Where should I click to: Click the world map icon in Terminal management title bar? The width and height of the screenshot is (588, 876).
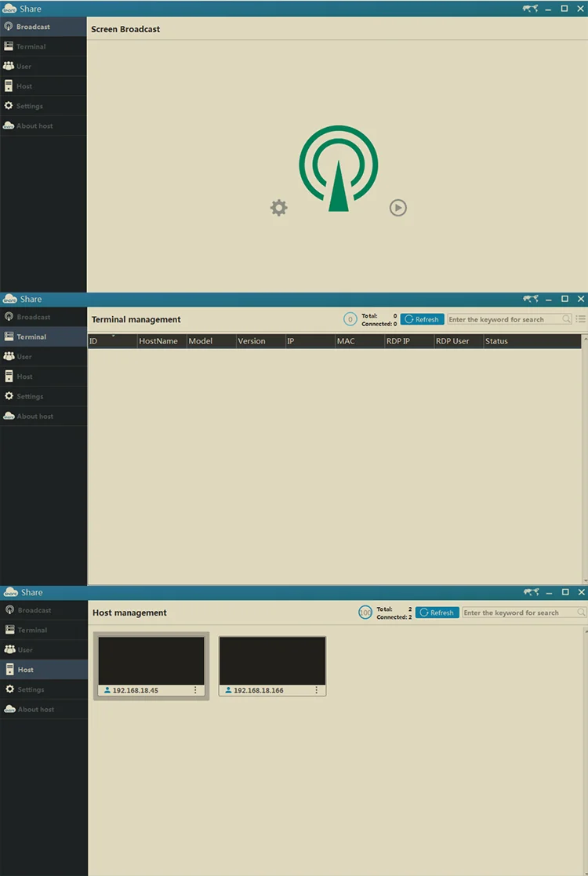[x=531, y=299]
